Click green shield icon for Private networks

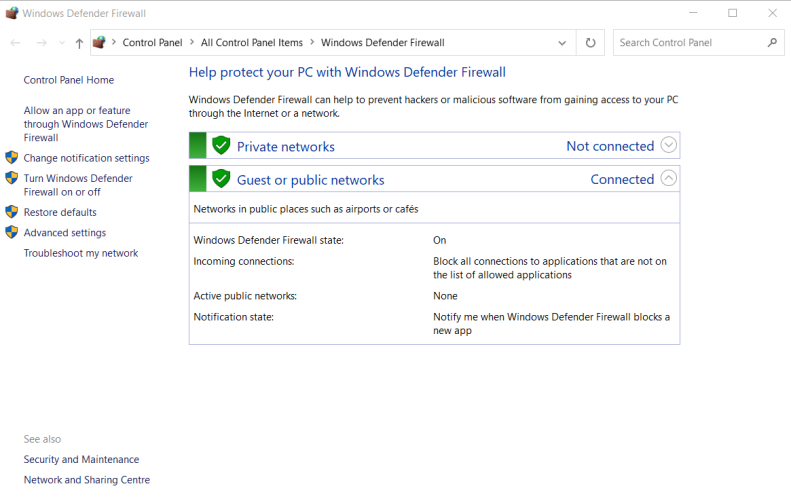tap(221, 145)
